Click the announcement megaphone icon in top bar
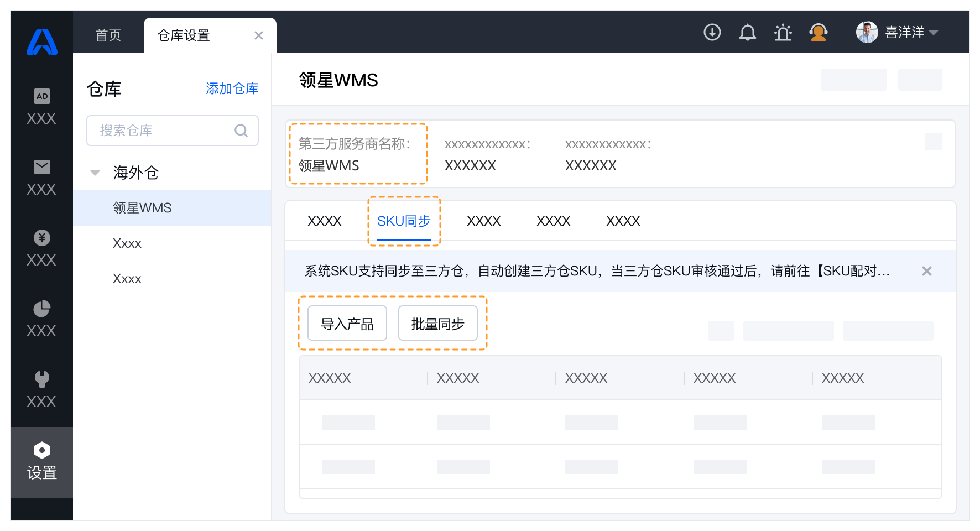The height and width of the screenshot is (531, 980). (x=783, y=32)
